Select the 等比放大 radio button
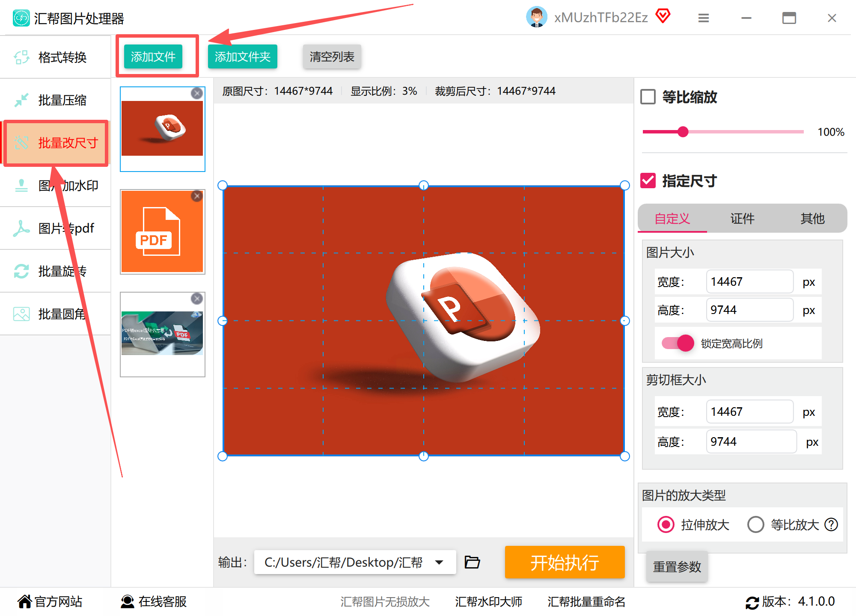 click(x=755, y=524)
